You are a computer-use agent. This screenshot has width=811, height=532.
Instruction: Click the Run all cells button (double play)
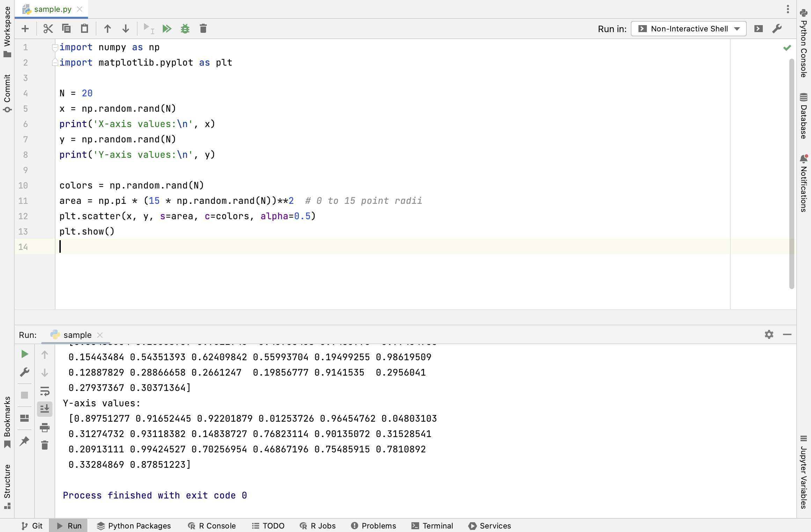166,29
